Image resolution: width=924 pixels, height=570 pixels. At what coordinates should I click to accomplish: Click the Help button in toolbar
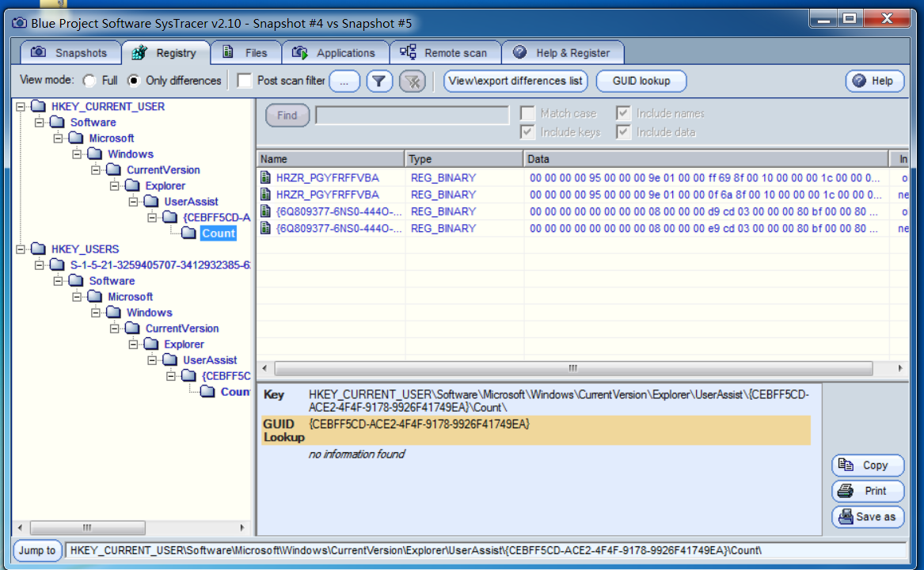tap(874, 81)
